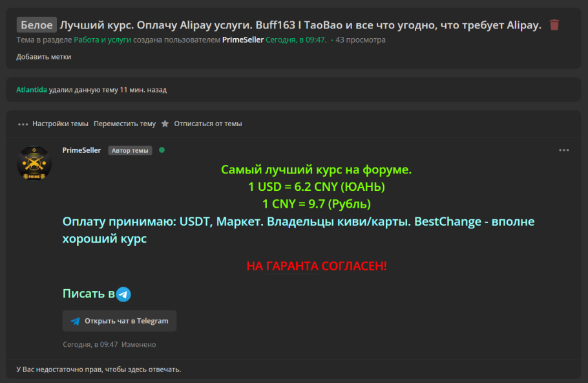Click the green online indicator next to PrimeSeller
The height and width of the screenshot is (383, 588).
(x=161, y=149)
